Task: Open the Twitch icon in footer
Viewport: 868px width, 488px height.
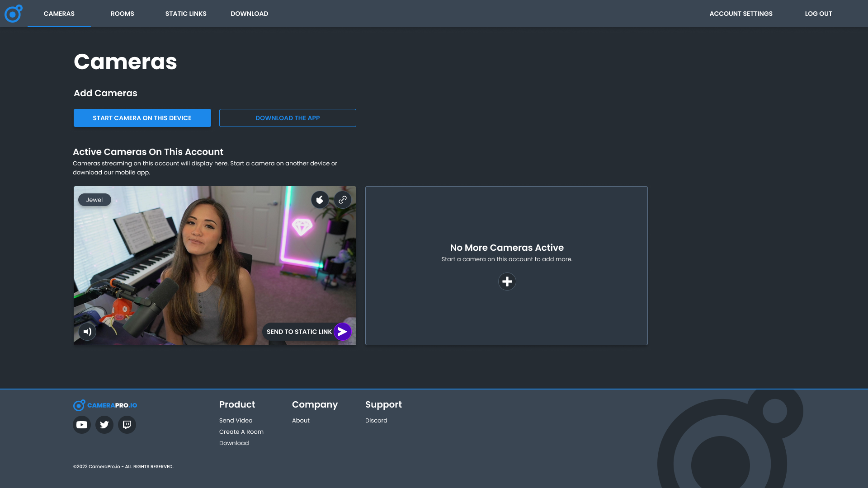Action: tap(127, 425)
